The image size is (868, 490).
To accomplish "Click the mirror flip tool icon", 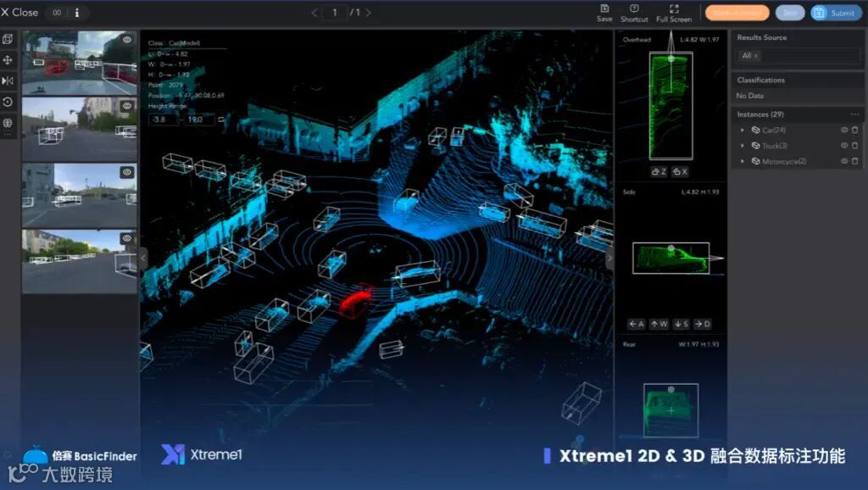I will coord(8,81).
